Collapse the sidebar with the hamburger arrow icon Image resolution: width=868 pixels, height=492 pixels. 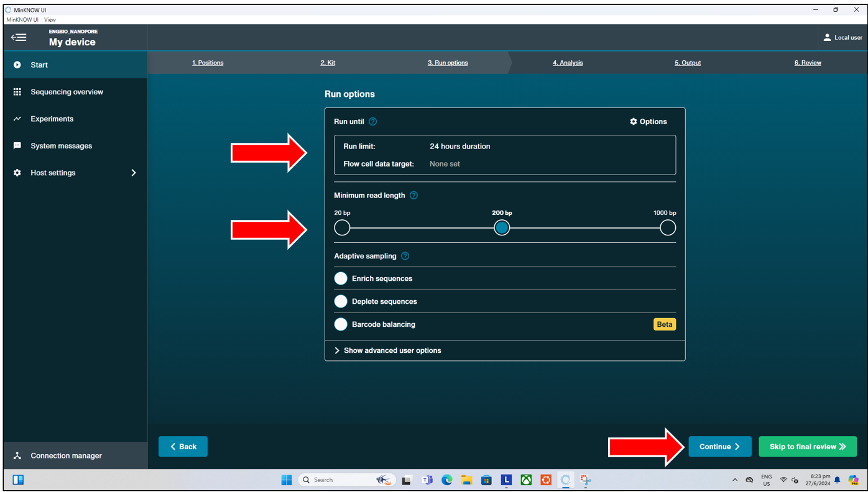[x=19, y=37]
